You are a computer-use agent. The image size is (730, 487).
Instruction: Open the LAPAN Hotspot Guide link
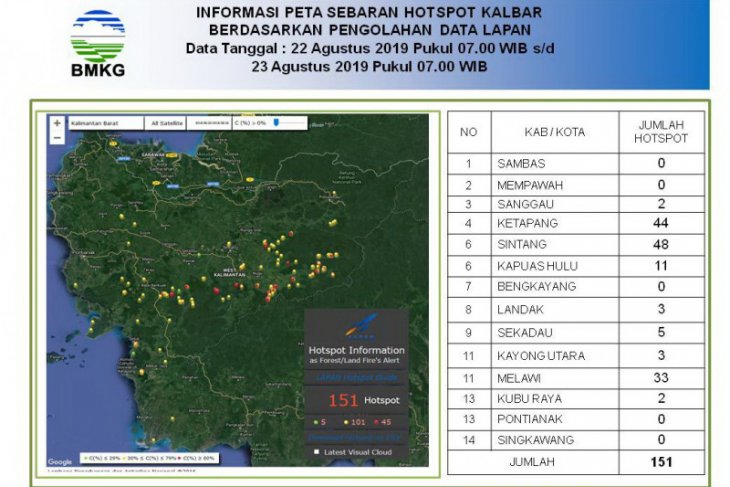click(x=357, y=378)
